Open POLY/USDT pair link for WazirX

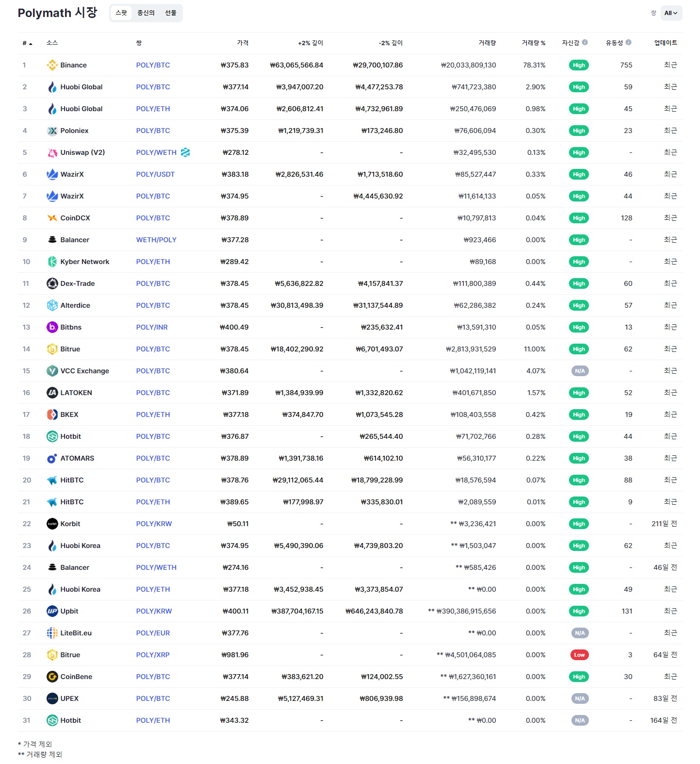(155, 174)
